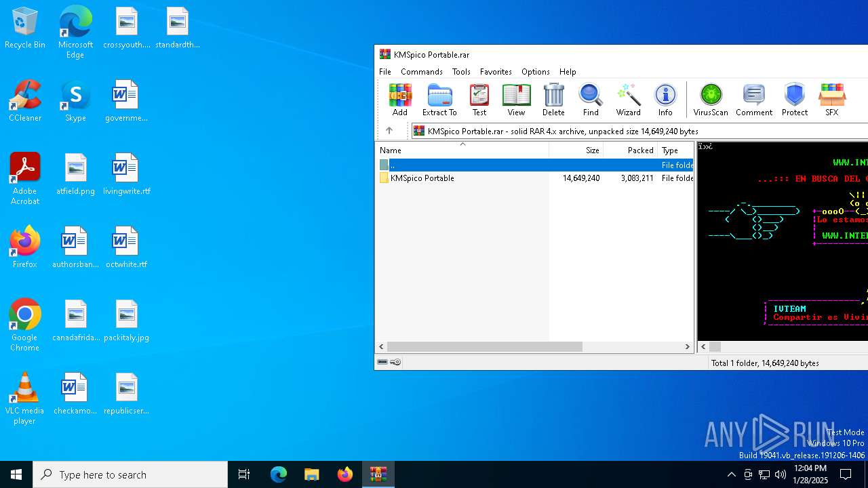This screenshot has width=868, height=488.
Task: Click the Protect shield icon
Action: click(x=795, y=100)
